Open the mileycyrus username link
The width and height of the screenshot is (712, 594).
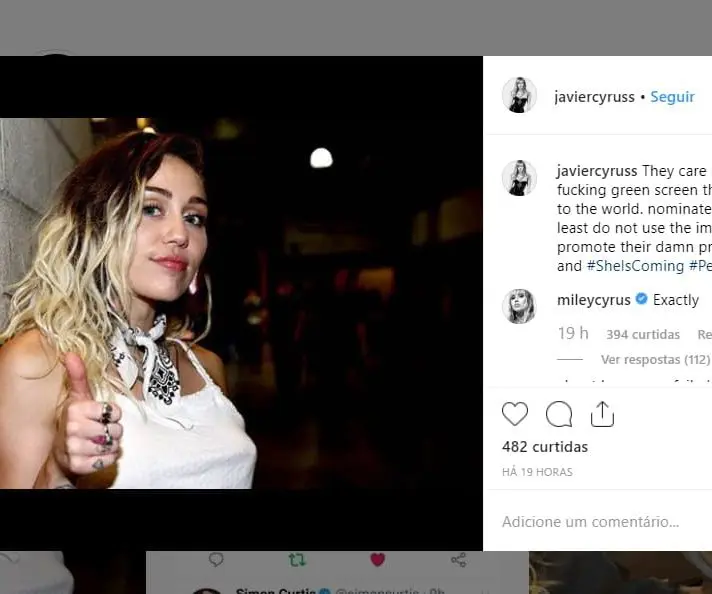(x=594, y=300)
